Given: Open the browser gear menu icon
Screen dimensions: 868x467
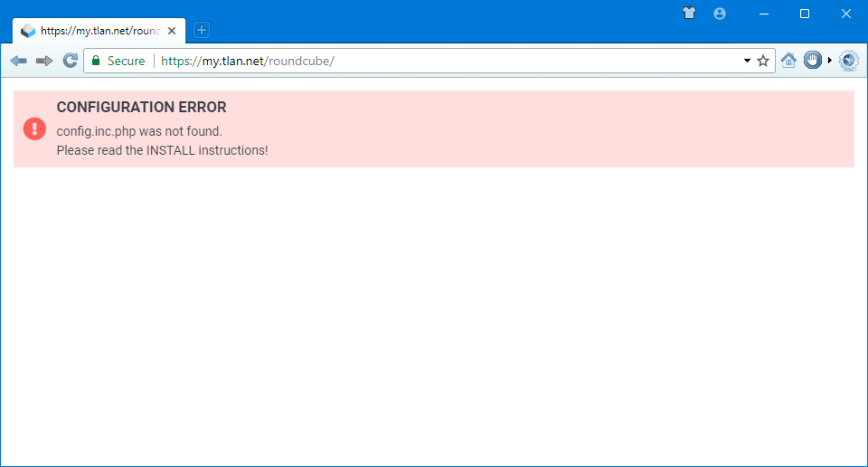Looking at the screenshot, I should point(849,61).
